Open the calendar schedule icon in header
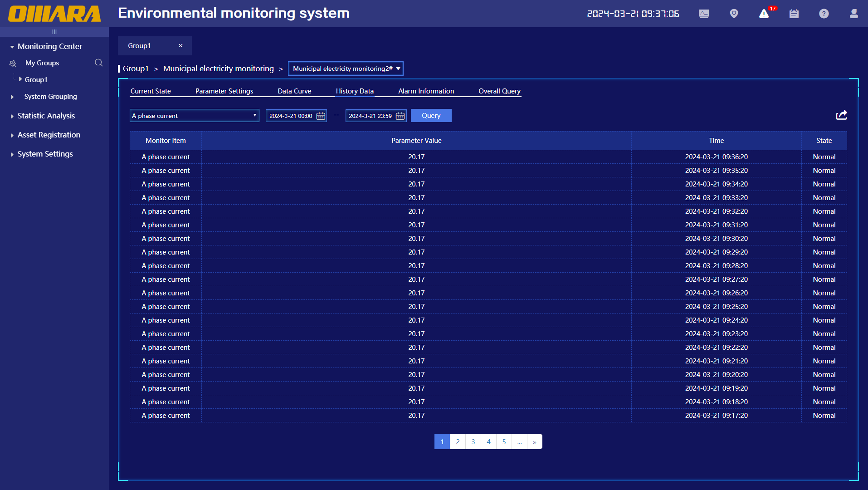868x490 pixels. tap(794, 14)
